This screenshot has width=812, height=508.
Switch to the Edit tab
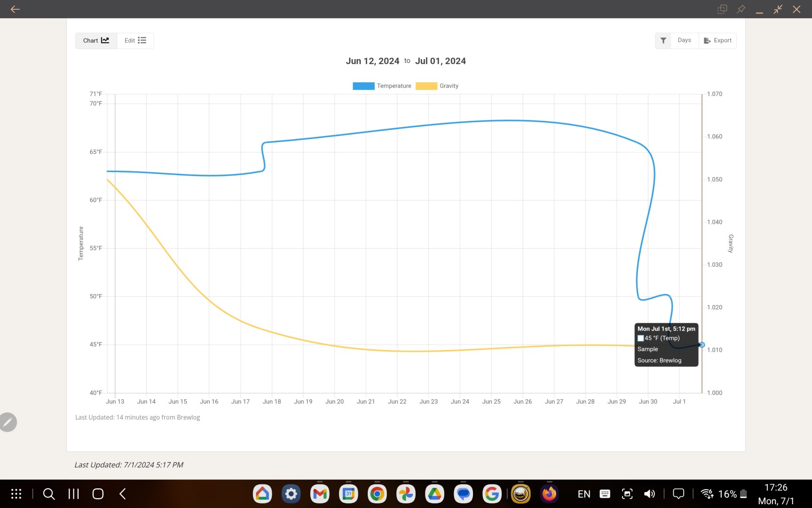coord(135,40)
